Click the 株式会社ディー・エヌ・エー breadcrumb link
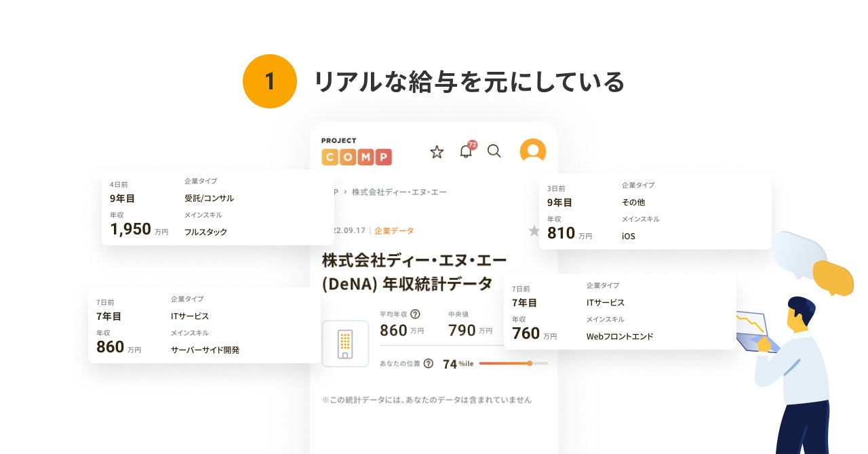Screen dimensions: 868x454 click(399, 192)
